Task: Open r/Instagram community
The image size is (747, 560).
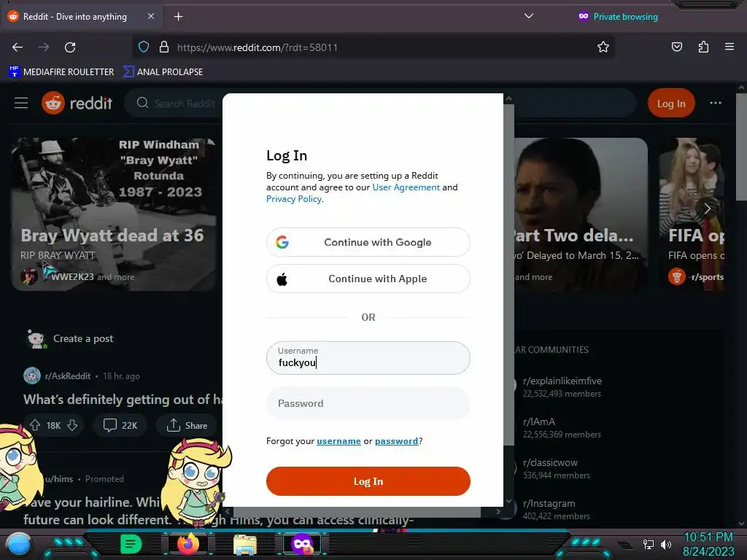Action: click(549, 504)
